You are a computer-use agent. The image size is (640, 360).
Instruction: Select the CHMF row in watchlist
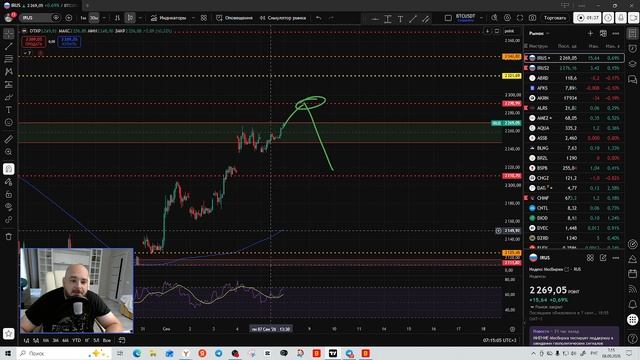click(574, 198)
